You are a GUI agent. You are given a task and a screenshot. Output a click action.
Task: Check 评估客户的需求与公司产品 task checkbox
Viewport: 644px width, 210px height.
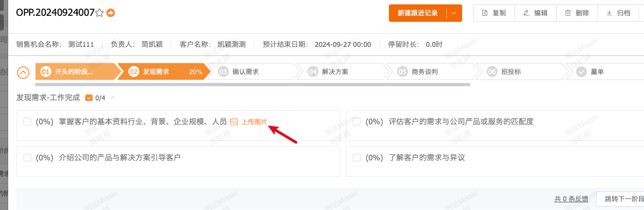(357, 122)
